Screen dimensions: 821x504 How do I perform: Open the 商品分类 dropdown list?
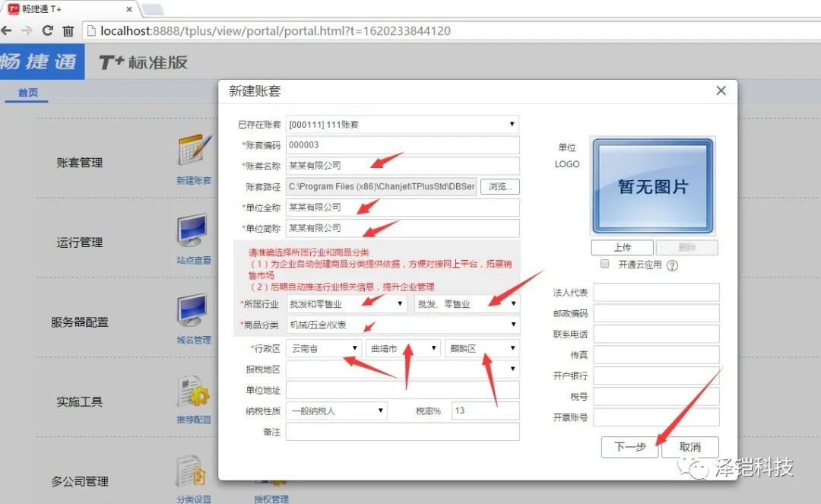click(402, 325)
